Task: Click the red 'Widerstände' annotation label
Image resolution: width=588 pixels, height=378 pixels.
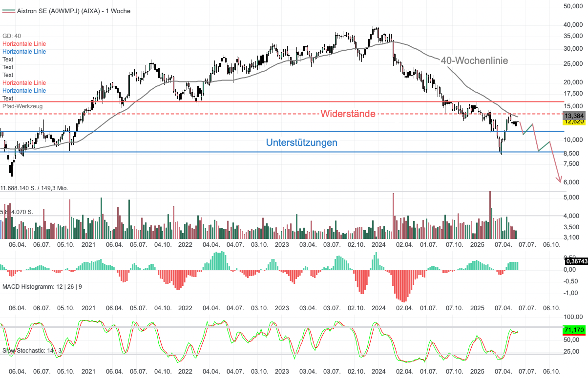Action: tap(348, 114)
